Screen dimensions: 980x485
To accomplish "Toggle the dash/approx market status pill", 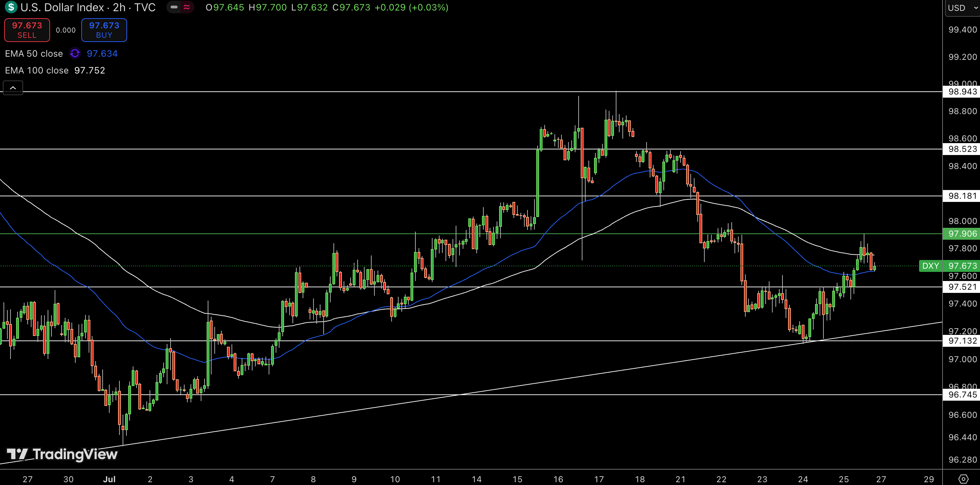I will click(x=180, y=7).
